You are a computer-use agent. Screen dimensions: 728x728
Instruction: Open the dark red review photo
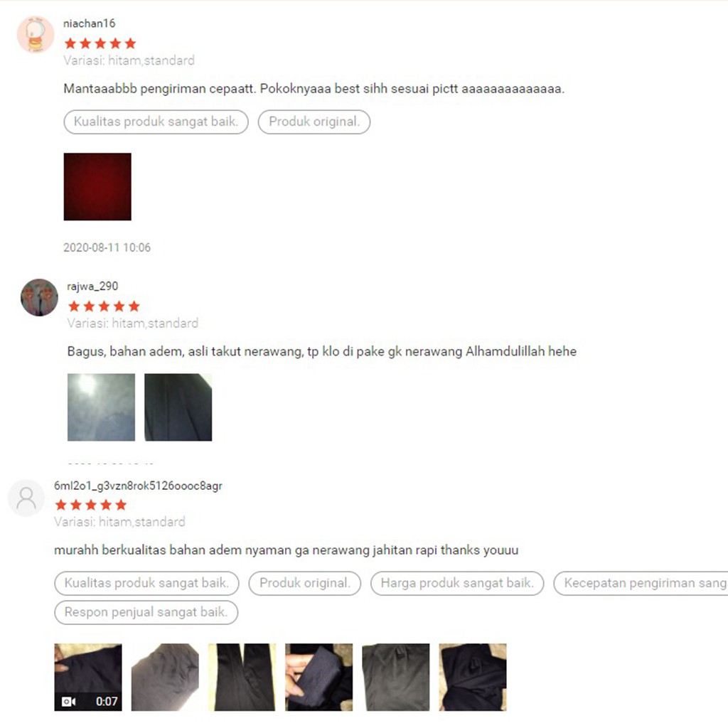[x=97, y=187]
